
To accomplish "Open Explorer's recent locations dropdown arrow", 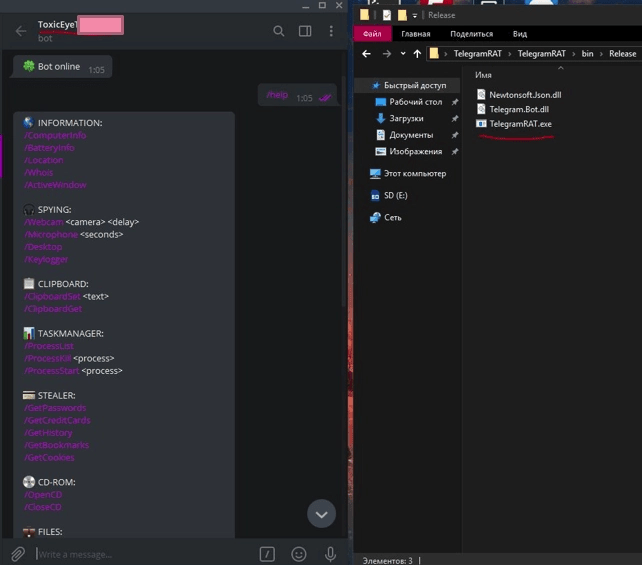I will [x=403, y=54].
